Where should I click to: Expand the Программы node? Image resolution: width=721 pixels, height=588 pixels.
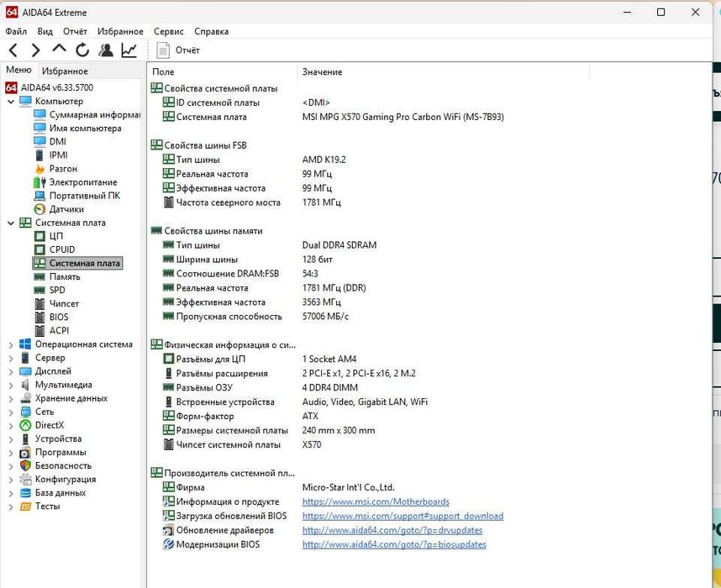11,453
